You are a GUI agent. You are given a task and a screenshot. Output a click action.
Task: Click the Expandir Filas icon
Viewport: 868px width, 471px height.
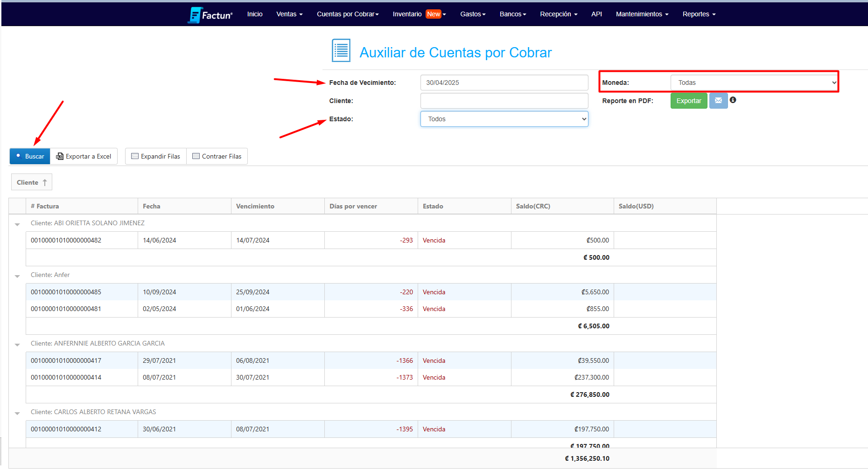coord(135,156)
